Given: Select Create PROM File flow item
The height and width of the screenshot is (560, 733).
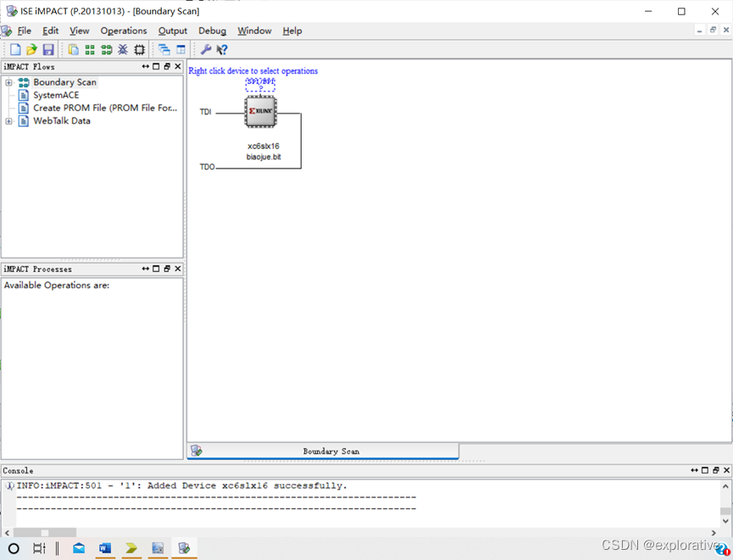Looking at the screenshot, I should (x=105, y=108).
